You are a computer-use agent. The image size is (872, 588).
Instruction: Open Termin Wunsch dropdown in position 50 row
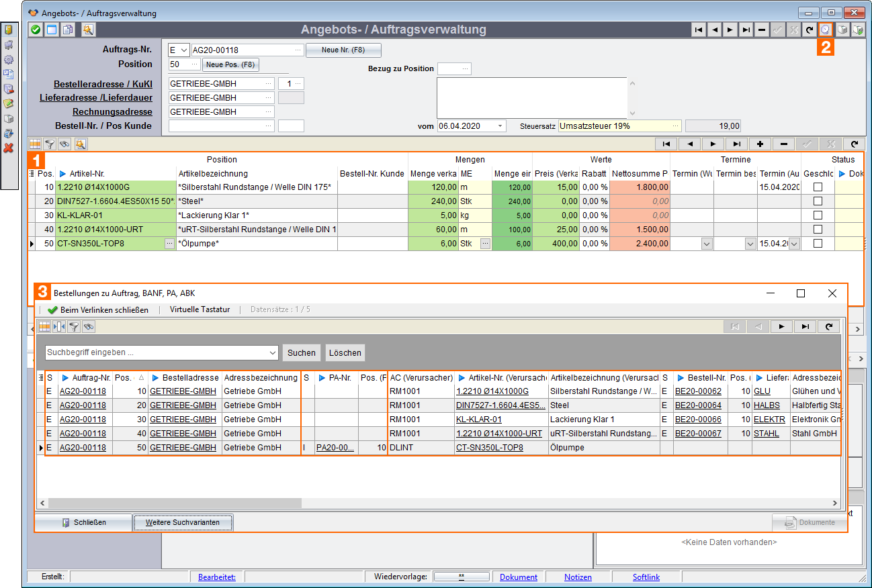click(x=706, y=244)
